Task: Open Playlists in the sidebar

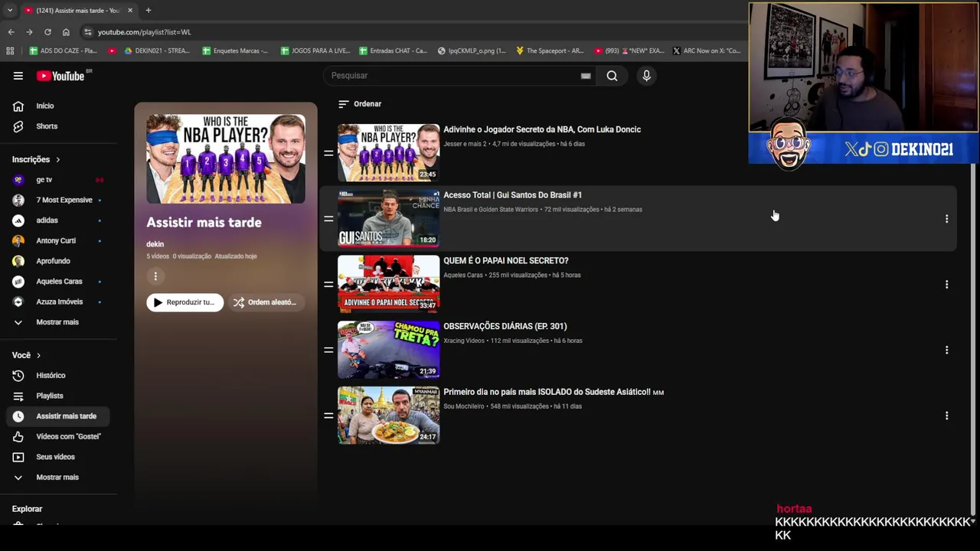Action: point(50,396)
